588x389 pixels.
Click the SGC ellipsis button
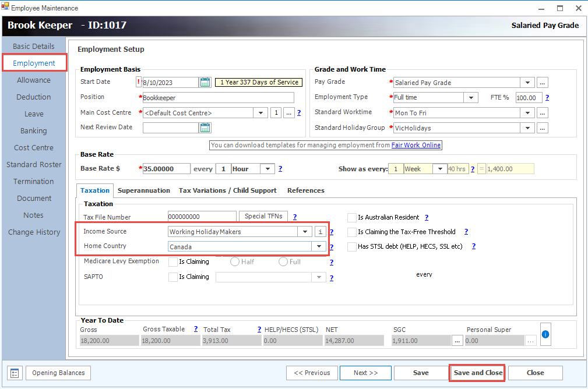(x=457, y=341)
